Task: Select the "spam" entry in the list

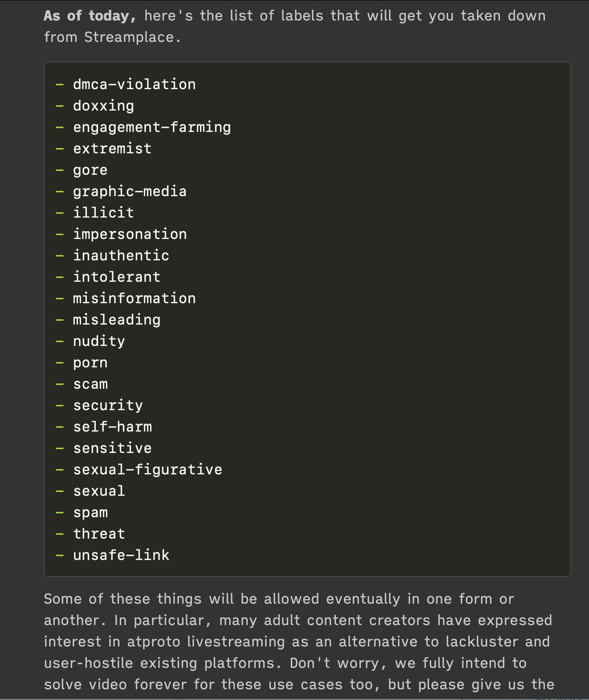Action: pyautogui.click(x=90, y=512)
